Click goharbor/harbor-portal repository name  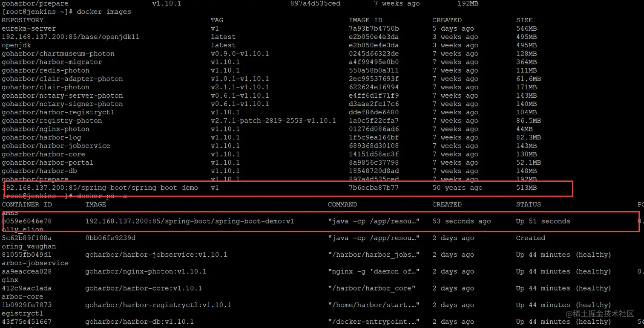[x=48, y=163]
